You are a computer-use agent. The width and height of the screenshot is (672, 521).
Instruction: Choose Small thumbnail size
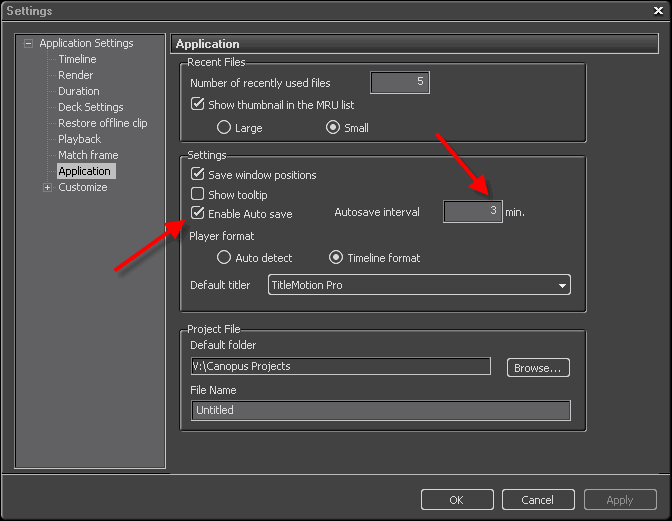[333, 127]
